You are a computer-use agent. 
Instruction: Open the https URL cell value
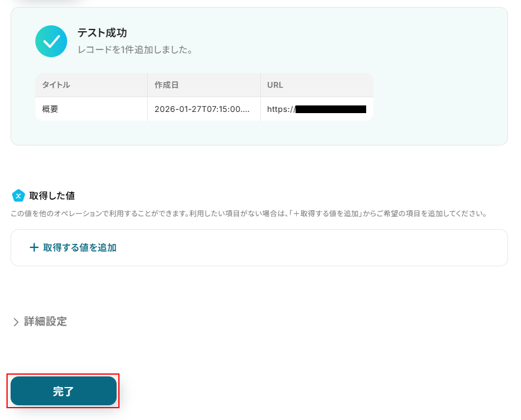tap(317, 109)
